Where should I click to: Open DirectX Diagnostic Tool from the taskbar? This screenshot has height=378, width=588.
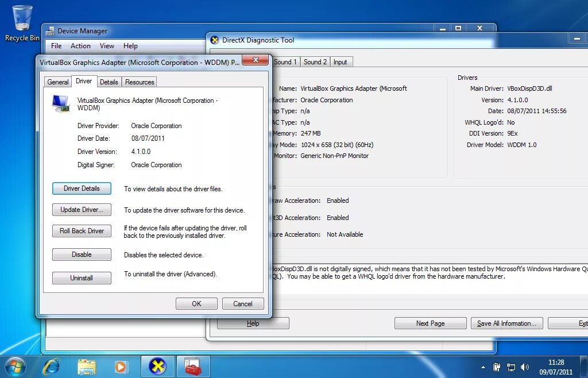(x=157, y=366)
